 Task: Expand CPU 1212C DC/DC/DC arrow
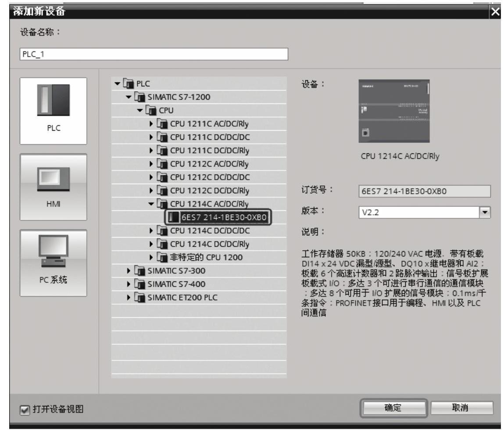[151, 177]
